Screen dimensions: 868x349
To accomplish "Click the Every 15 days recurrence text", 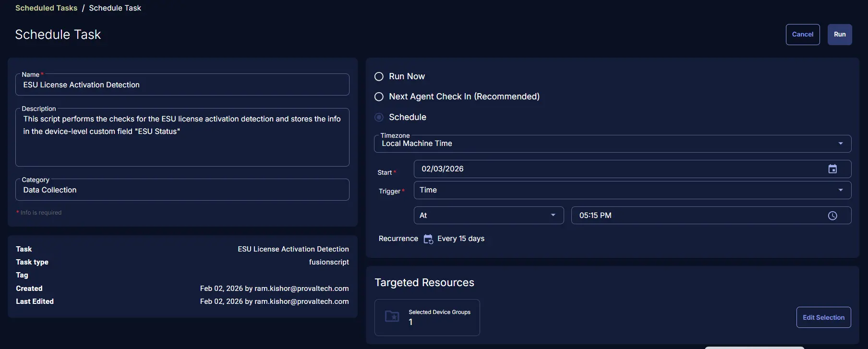I will tap(460, 239).
